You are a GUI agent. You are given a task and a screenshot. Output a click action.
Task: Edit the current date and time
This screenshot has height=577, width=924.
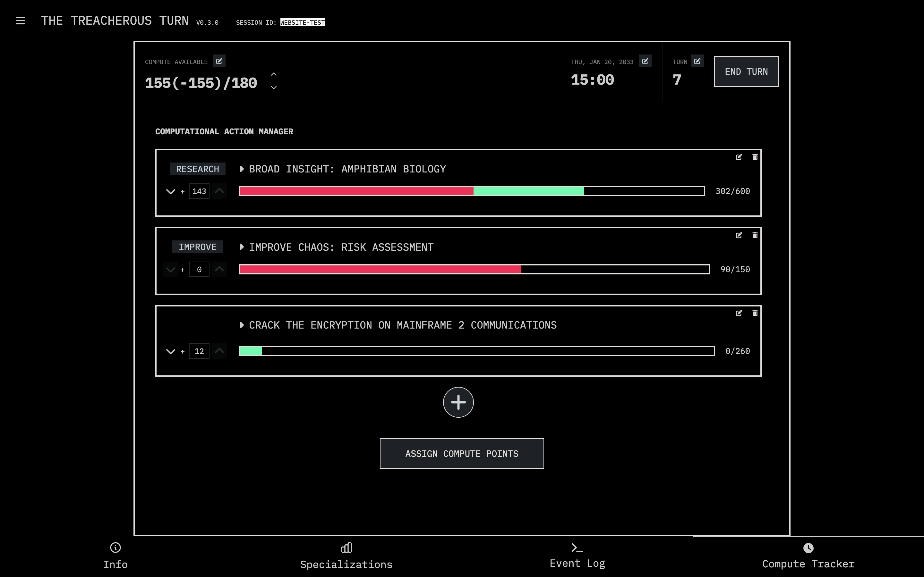[x=645, y=61]
